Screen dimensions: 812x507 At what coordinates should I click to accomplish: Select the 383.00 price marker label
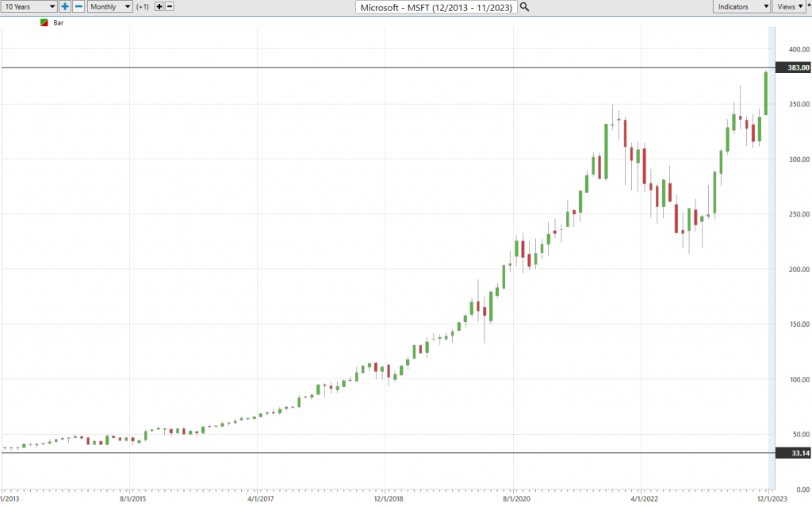click(793, 68)
